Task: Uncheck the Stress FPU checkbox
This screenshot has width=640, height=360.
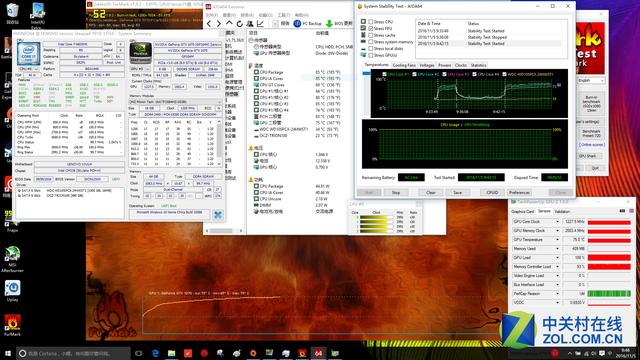Action: (x=371, y=29)
